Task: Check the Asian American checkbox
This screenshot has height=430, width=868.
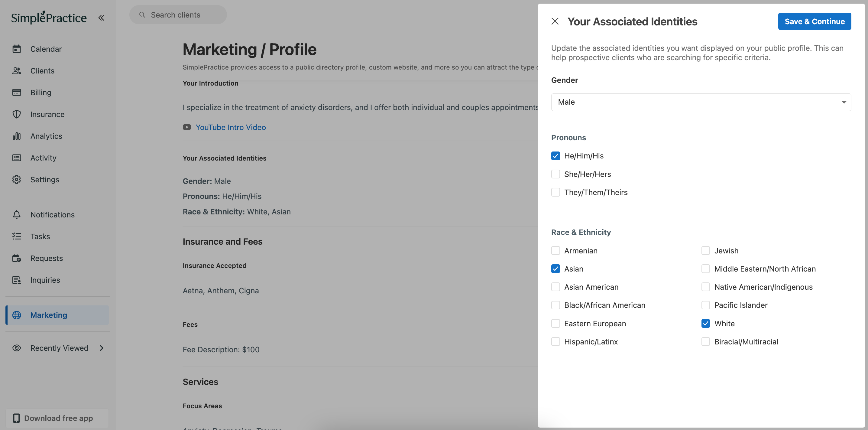Action: click(x=555, y=287)
